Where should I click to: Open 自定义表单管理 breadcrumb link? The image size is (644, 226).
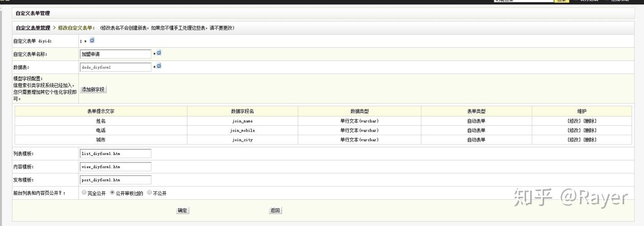coord(33,28)
